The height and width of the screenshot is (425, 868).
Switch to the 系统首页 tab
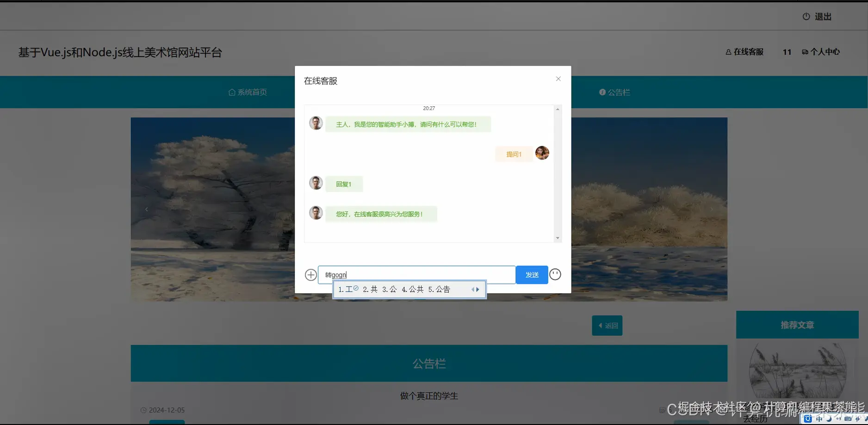tap(248, 92)
